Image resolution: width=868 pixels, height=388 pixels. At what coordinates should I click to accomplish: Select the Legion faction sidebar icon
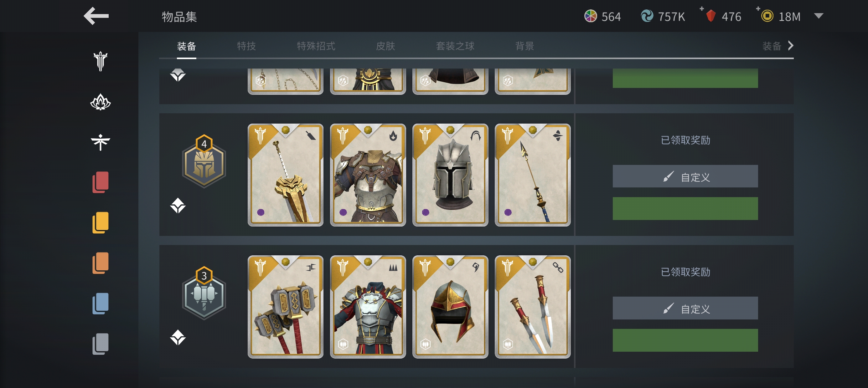[101, 61]
